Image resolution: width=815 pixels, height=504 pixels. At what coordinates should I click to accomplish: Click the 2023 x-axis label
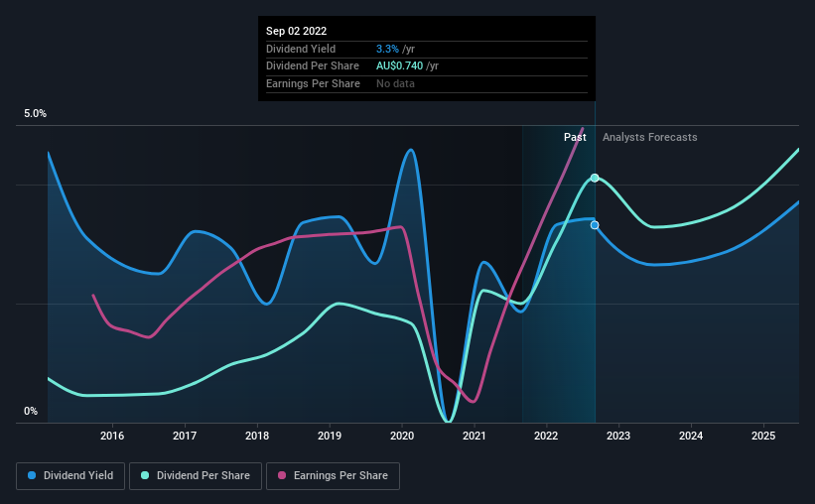pos(618,436)
